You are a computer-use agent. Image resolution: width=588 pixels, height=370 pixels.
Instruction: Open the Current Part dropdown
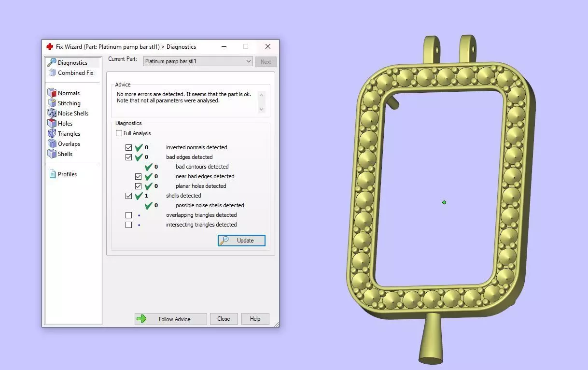click(198, 61)
